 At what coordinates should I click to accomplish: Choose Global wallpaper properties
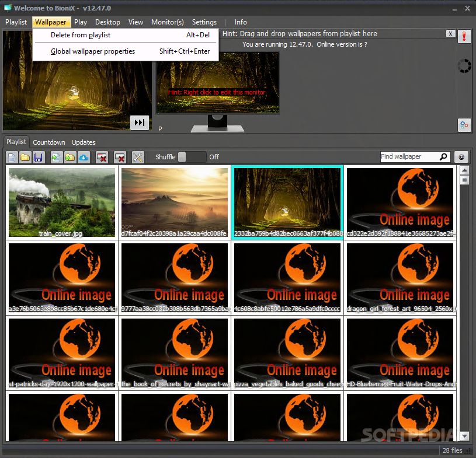coord(126,51)
